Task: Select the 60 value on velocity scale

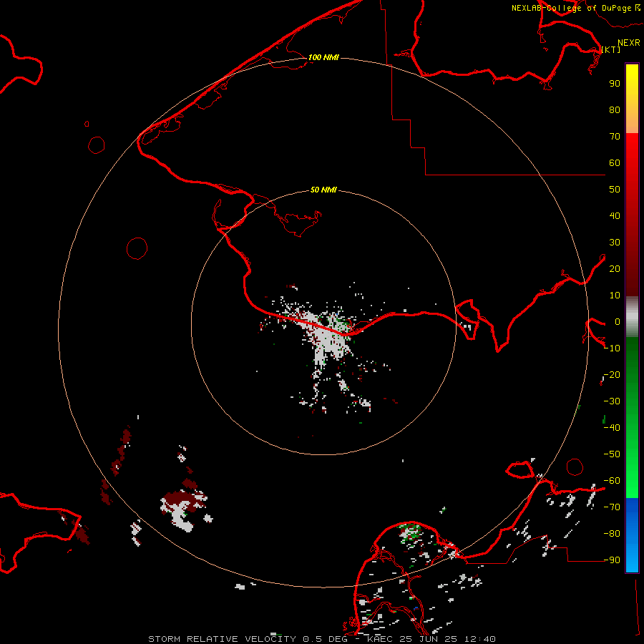Action: tap(615, 163)
